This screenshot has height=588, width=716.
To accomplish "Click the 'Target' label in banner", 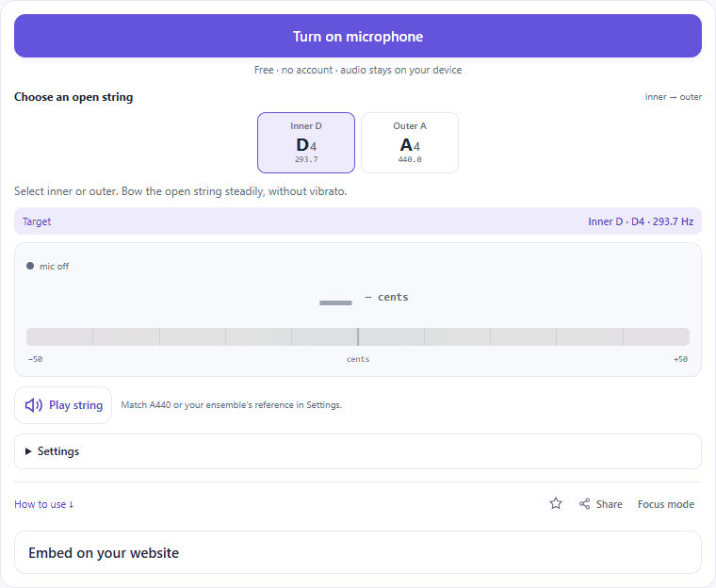I will click(x=37, y=221).
